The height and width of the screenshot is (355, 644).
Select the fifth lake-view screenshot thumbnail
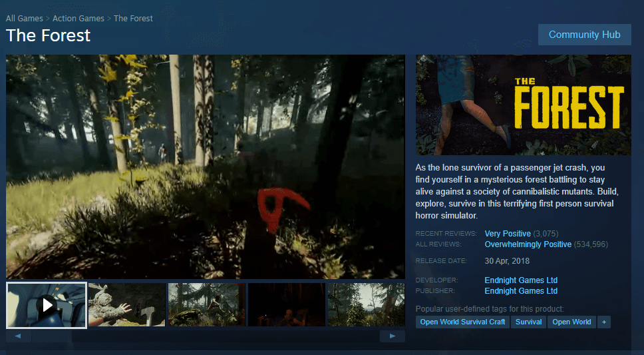pos(367,305)
